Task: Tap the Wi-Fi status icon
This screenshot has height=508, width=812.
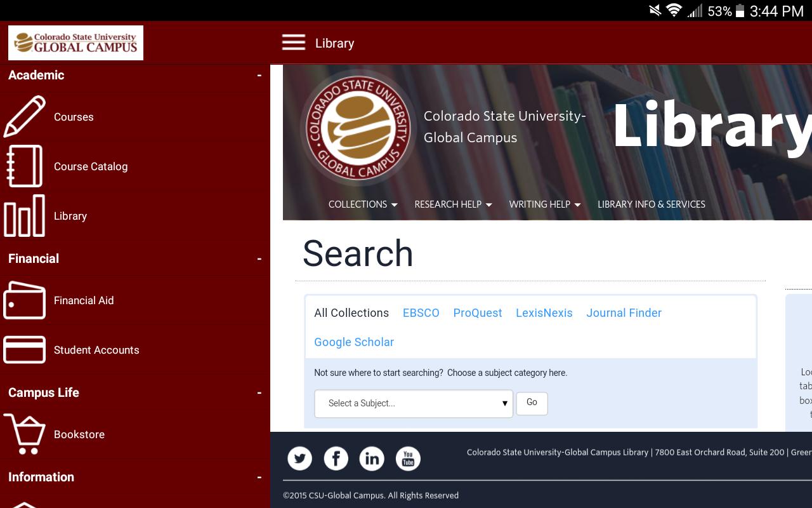Action: 674,11
